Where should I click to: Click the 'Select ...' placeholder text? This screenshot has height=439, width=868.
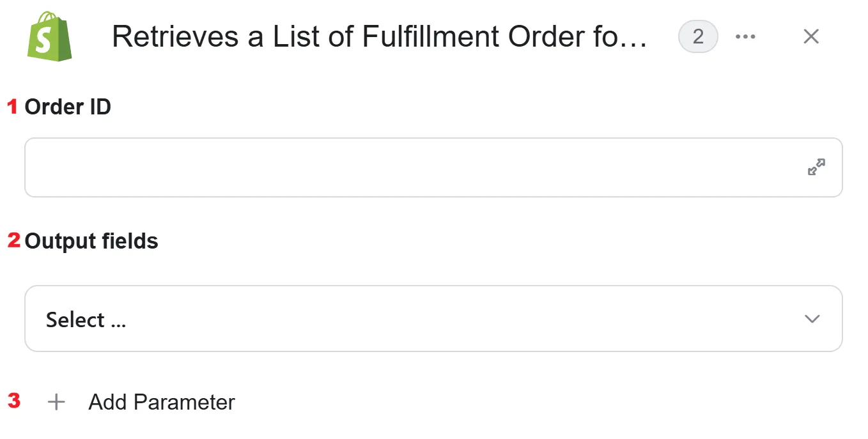click(86, 320)
